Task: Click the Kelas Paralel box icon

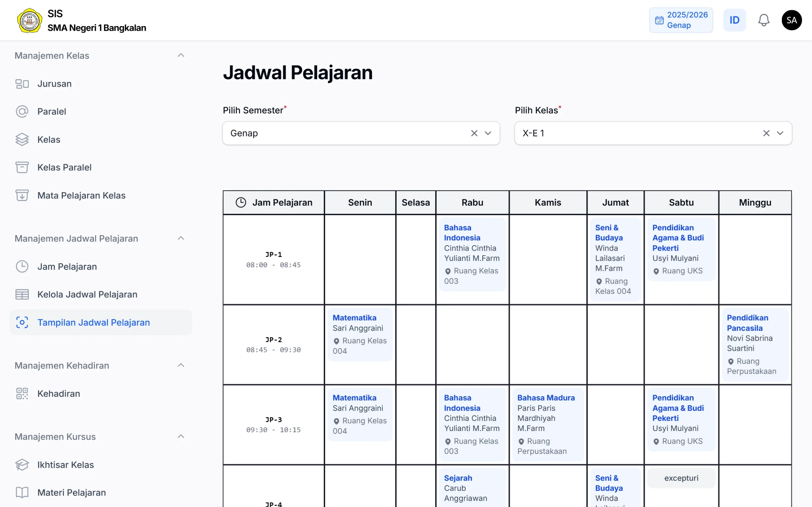Action: coord(22,167)
